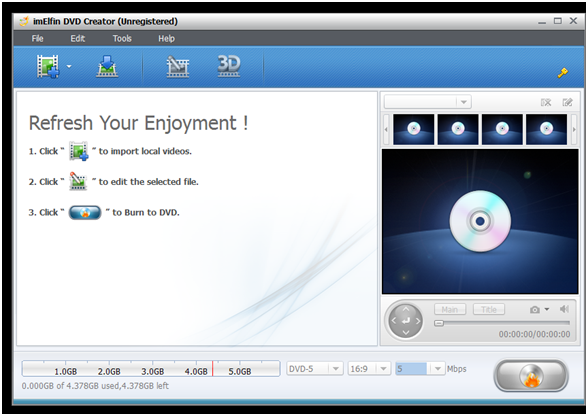Open the File menu
The width and height of the screenshot is (588, 416).
coord(38,39)
